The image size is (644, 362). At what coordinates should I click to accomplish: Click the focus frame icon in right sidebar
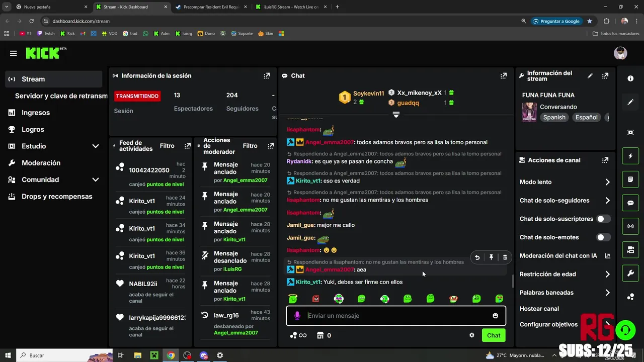(x=630, y=132)
